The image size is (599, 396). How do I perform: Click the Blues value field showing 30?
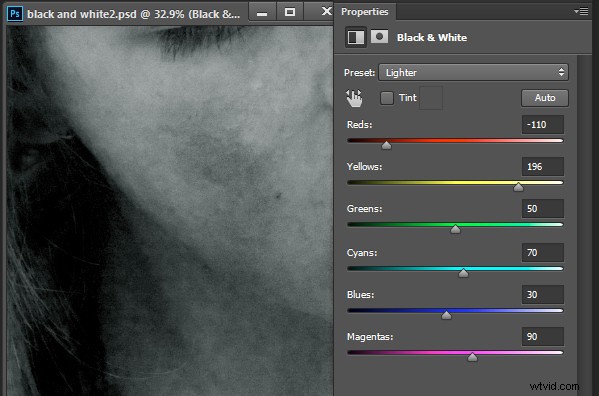tap(542, 294)
